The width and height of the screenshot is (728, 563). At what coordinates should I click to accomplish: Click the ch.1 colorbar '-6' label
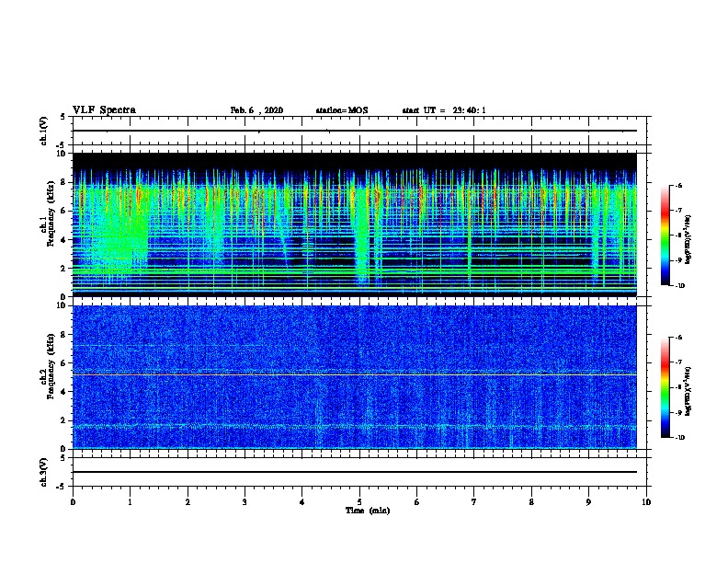pos(678,185)
